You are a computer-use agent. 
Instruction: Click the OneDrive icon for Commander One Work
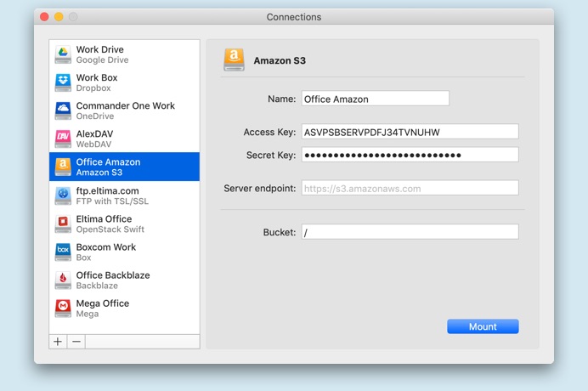[63, 110]
